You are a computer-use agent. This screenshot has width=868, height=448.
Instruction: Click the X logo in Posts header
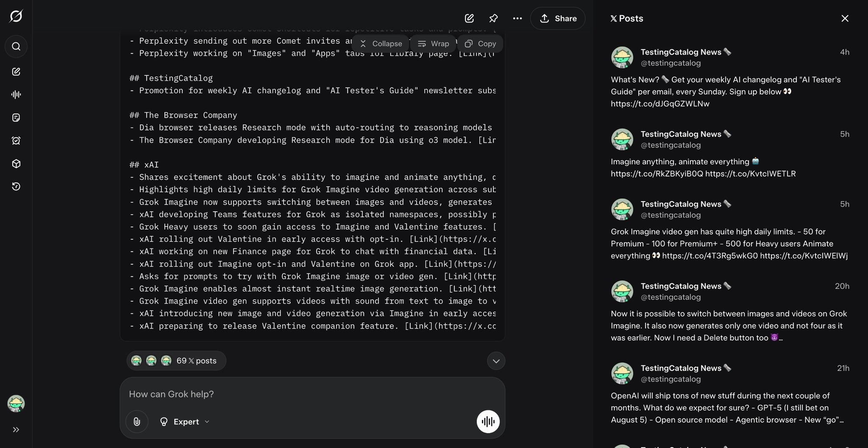point(614,19)
